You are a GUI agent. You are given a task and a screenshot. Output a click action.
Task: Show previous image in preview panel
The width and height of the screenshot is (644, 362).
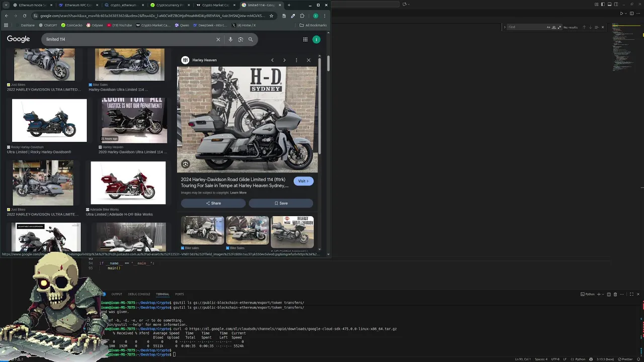(x=272, y=60)
